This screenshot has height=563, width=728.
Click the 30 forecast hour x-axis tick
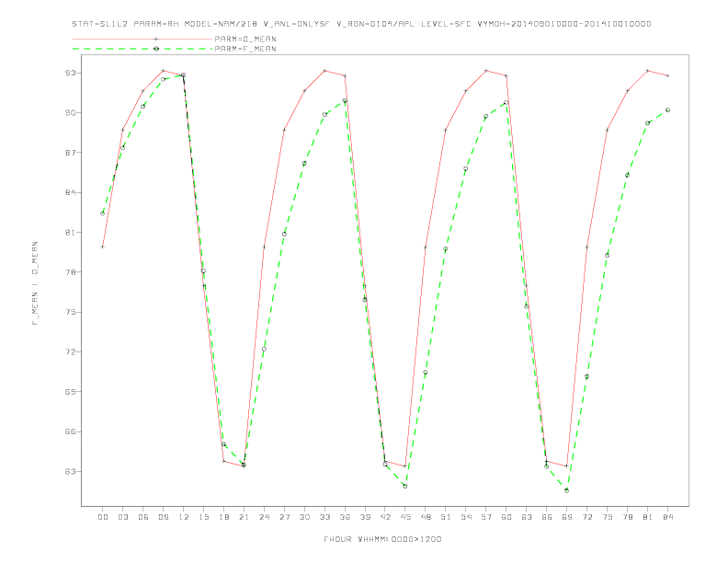pos(304,517)
